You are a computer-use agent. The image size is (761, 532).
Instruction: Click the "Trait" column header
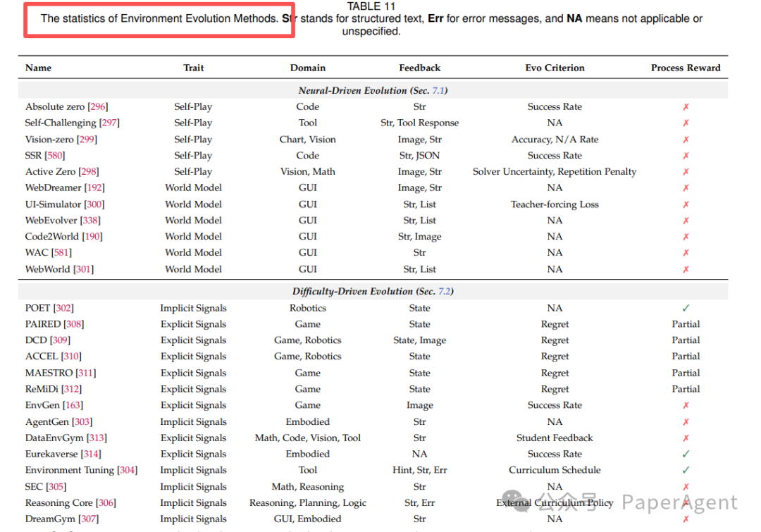(193, 68)
